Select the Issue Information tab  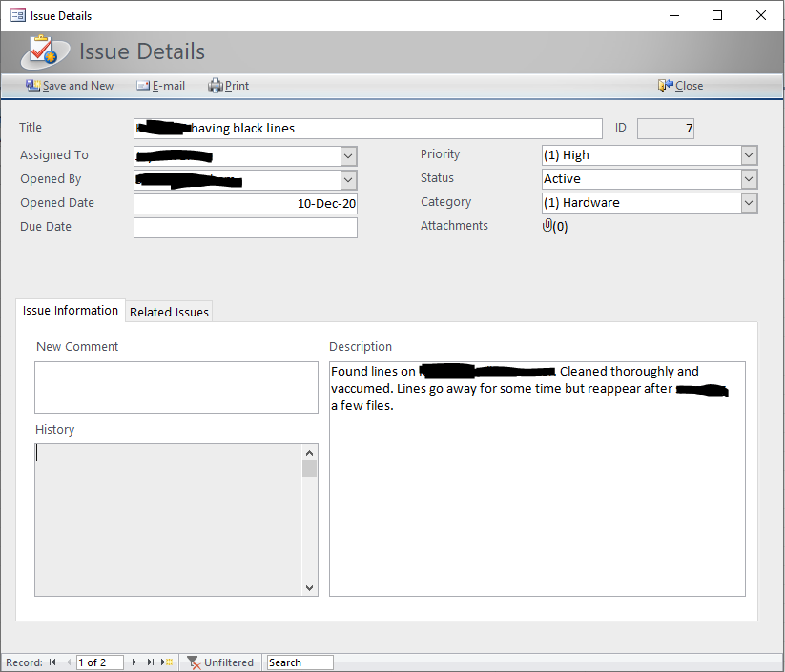point(71,310)
